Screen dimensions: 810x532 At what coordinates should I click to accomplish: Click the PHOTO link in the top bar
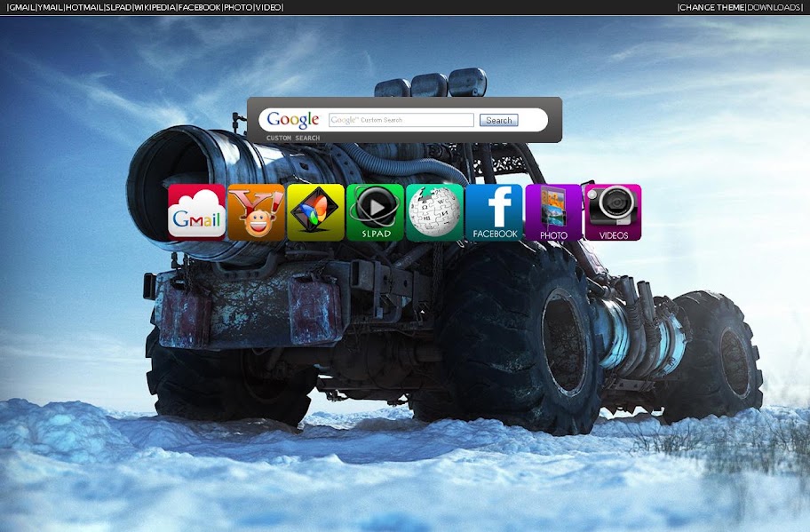pos(238,7)
